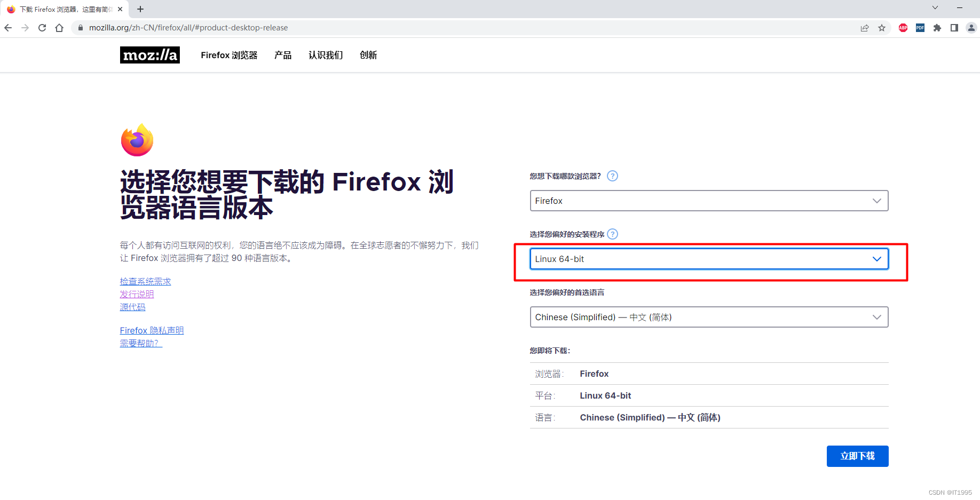Click the 立即下载 download button
Screen dimensions: 980x500
click(x=857, y=456)
